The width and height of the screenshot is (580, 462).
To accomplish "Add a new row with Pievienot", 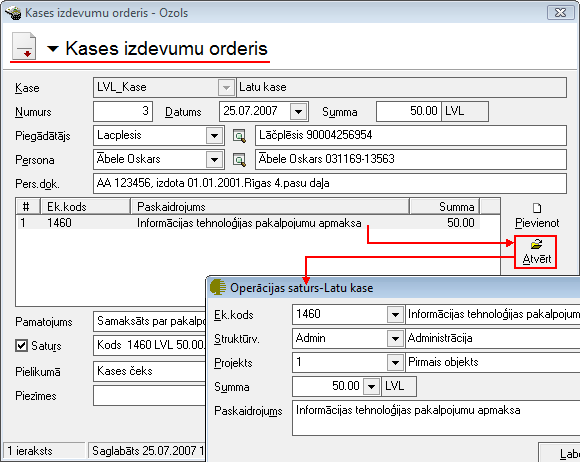I will point(537,216).
